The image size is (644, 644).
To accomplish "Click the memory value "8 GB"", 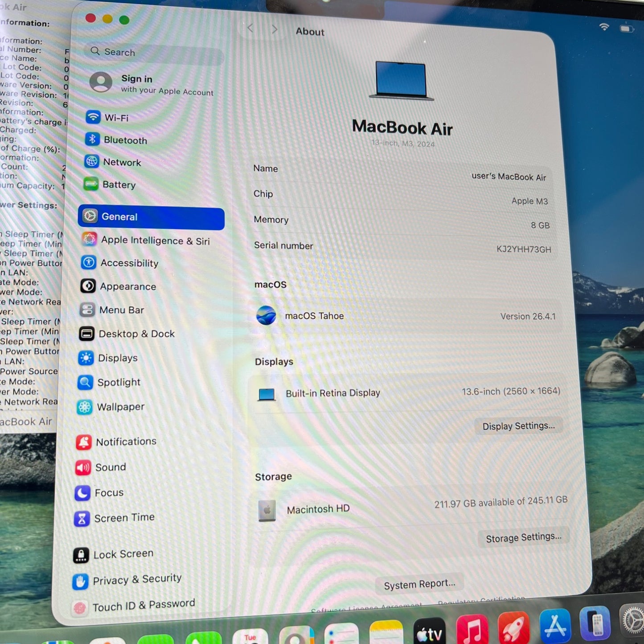I will 540,225.
